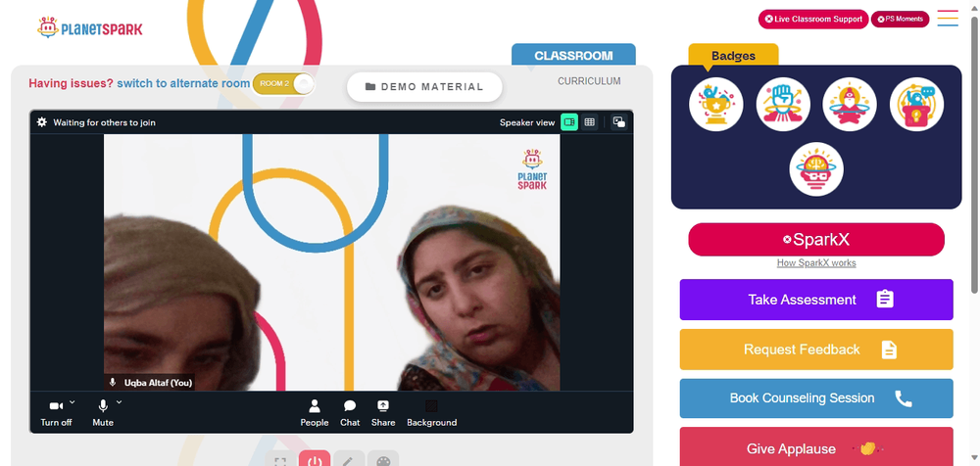This screenshot has height=466, width=980.
Task: Select the Badges tab
Action: (x=733, y=56)
